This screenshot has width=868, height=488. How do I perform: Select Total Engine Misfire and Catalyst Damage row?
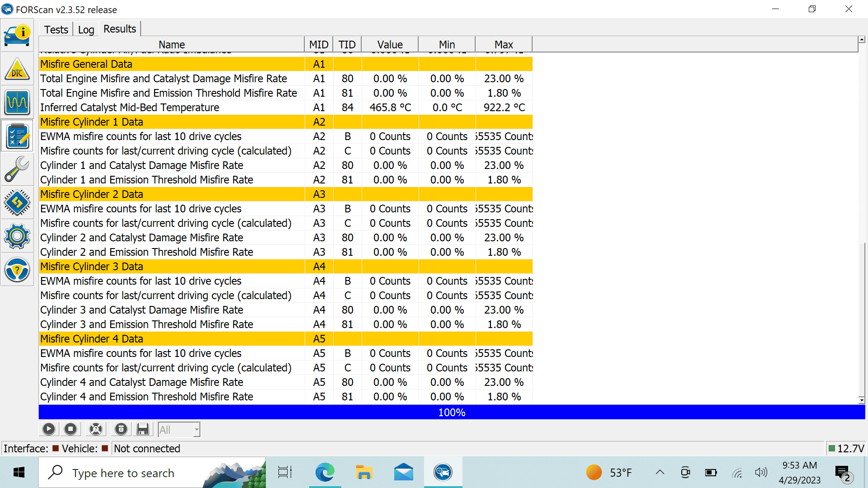[x=286, y=79]
